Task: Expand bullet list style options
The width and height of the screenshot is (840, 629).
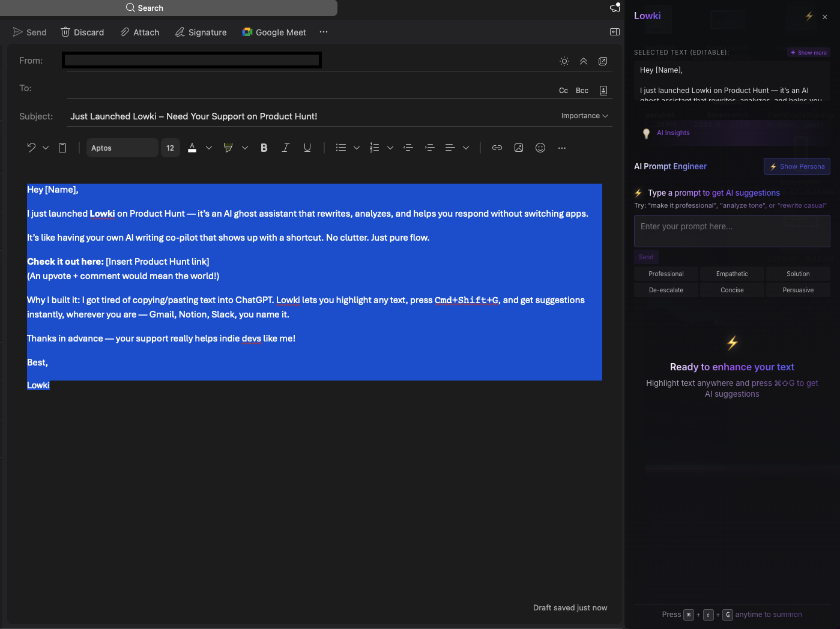Action: pyautogui.click(x=357, y=148)
